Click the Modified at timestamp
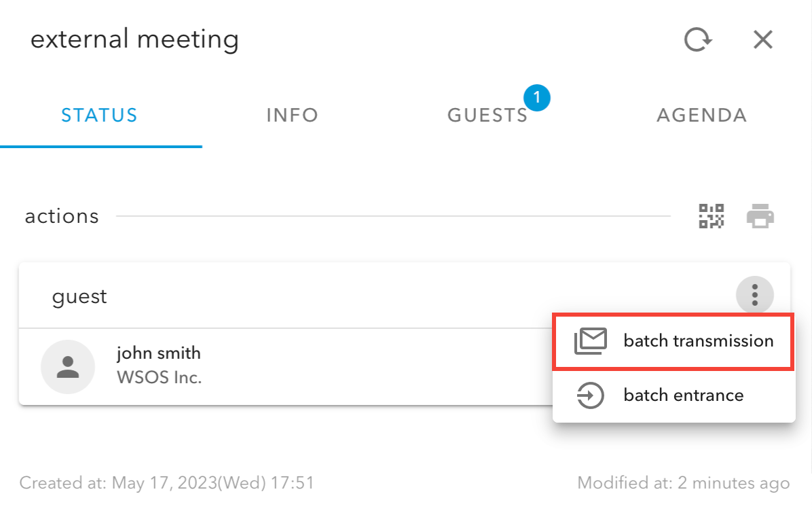Image resolution: width=812 pixels, height=530 pixels. tap(683, 483)
